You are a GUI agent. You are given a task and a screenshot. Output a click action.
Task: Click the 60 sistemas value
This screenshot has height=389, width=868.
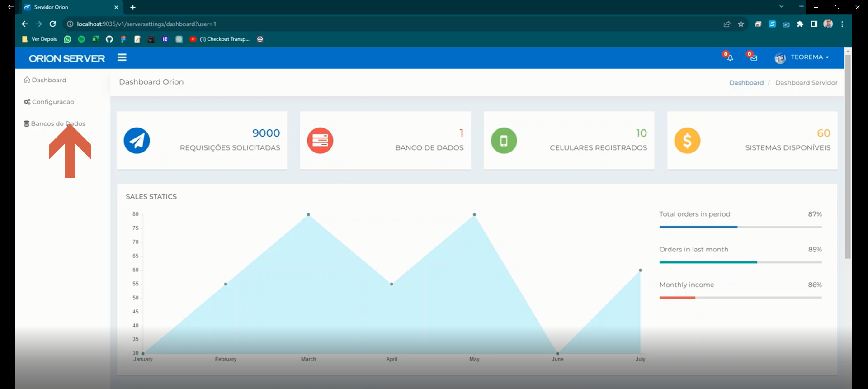(824, 133)
